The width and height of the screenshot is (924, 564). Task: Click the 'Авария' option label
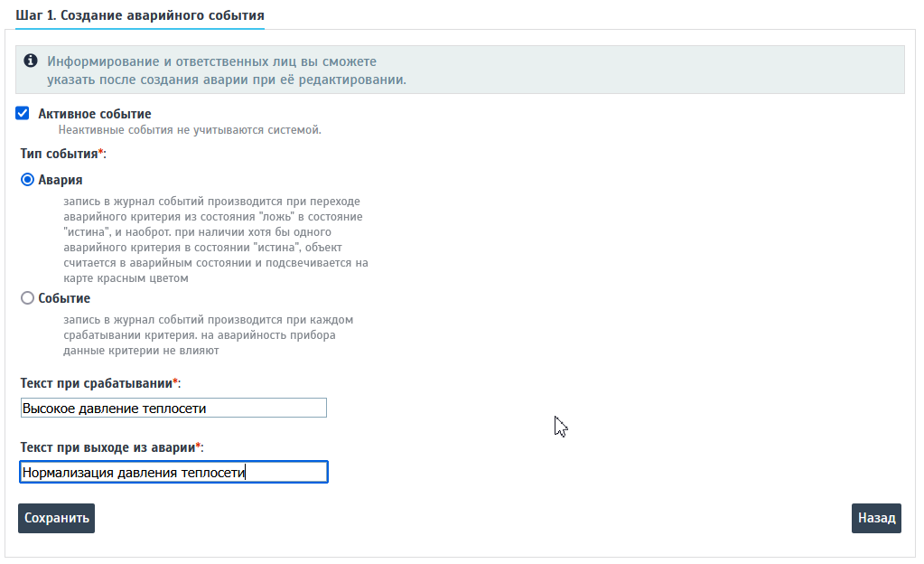pyautogui.click(x=61, y=180)
